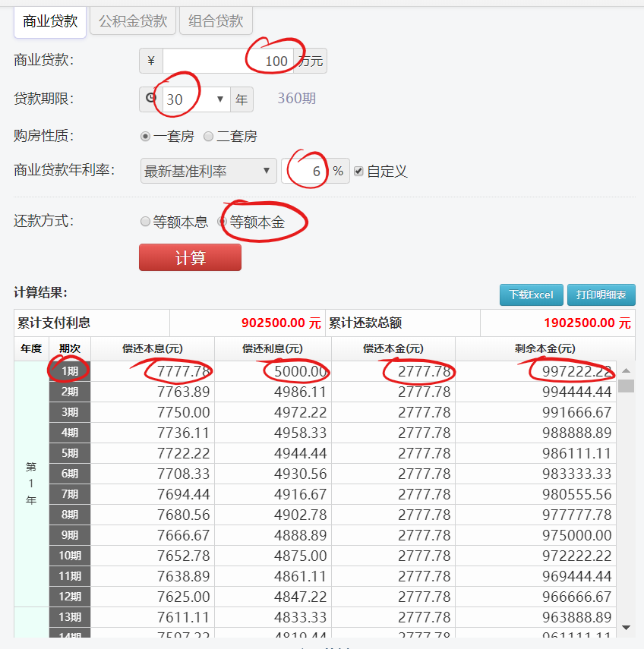This screenshot has width=644, height=649.
Task: Click the 13期 row label
Action: (x=70, y=617)
